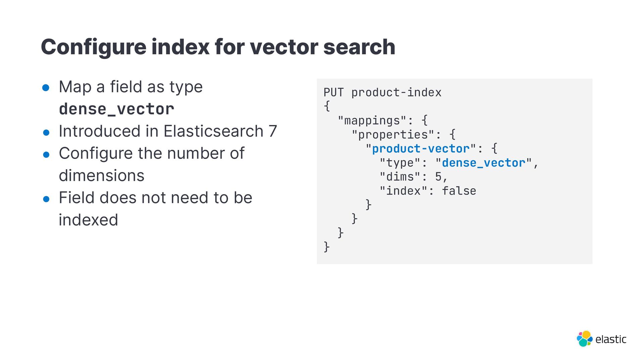Click the blue product-vector field name
Image resolution: width=644 pixels, height=362 pixels.
tap(421, 148)
